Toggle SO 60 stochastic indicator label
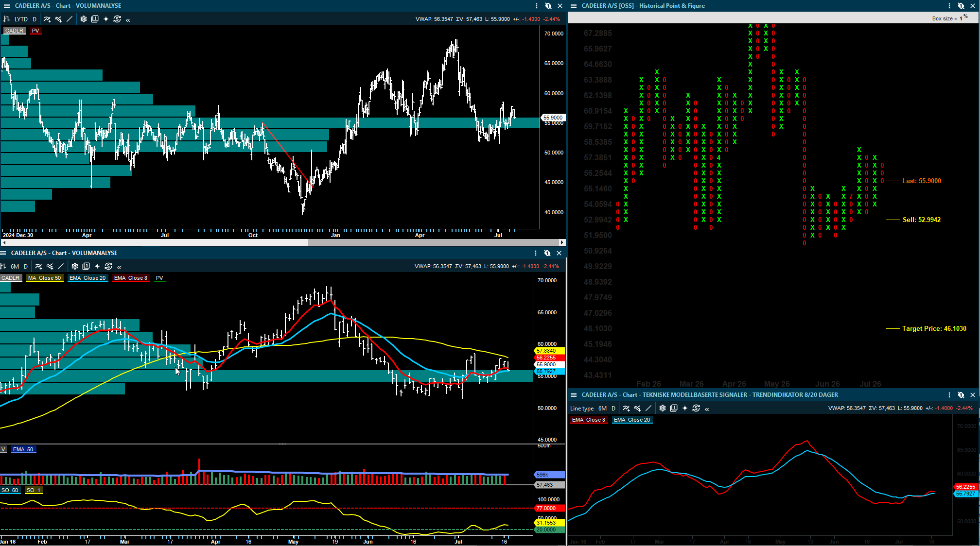 pyautogui.click(x=10, y=490)
